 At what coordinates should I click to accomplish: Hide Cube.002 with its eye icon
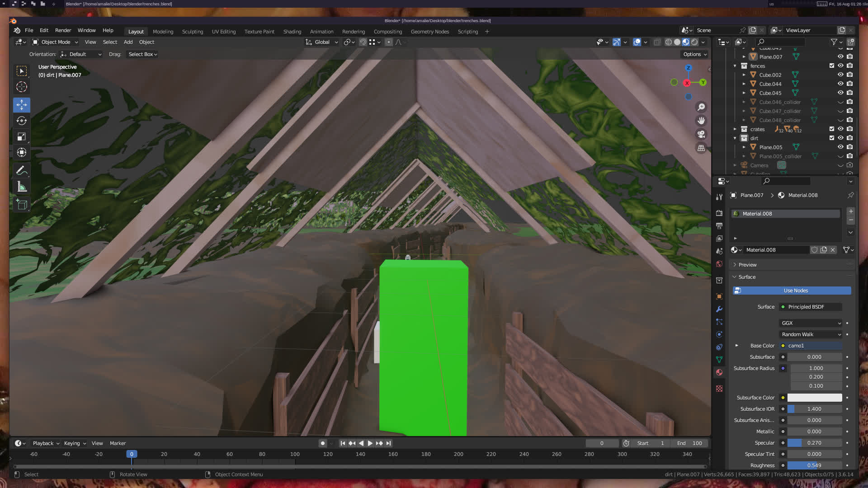click(840, 75)
